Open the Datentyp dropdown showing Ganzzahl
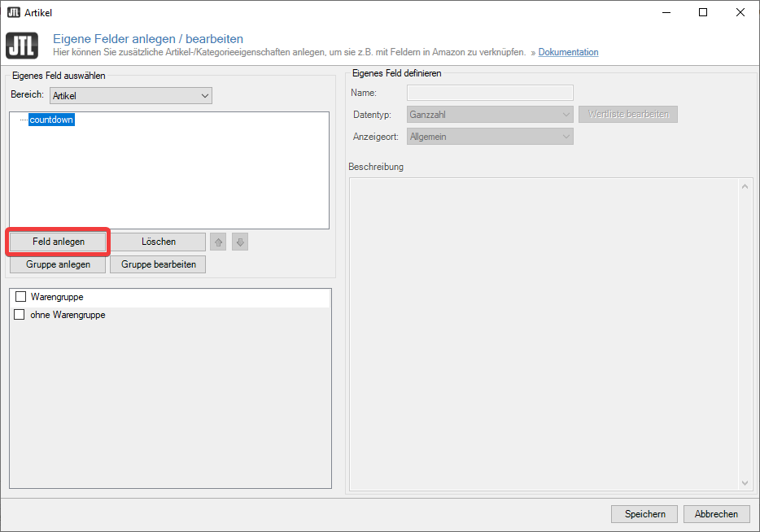 point(490,115)
